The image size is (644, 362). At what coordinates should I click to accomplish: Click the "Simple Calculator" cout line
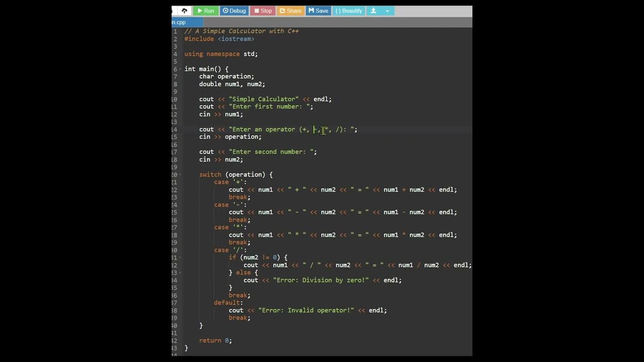(x=265, y=99)
